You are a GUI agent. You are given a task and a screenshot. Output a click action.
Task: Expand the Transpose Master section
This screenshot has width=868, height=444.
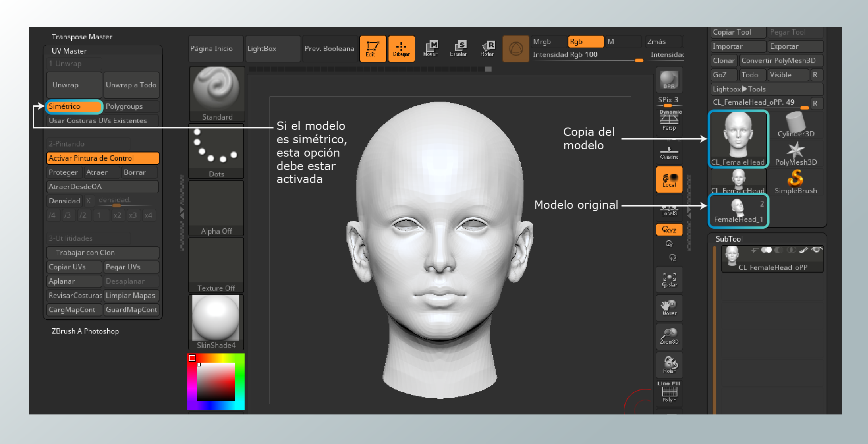pyautogui.click(x=82, y=37)
